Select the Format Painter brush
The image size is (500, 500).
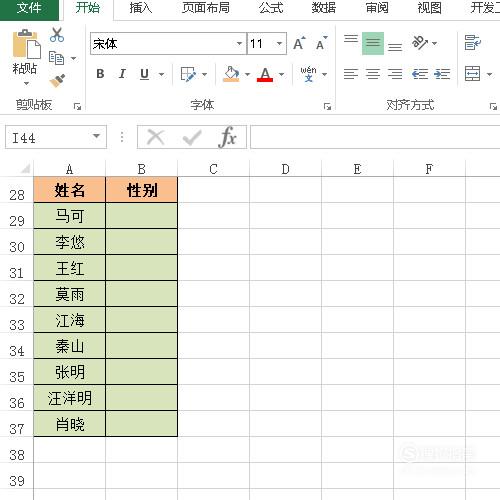pyautogui.click(x=57, y=81)
